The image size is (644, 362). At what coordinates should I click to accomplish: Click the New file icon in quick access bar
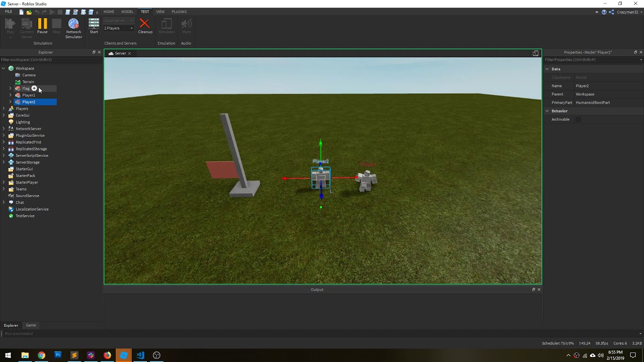(x=21, y=12)
